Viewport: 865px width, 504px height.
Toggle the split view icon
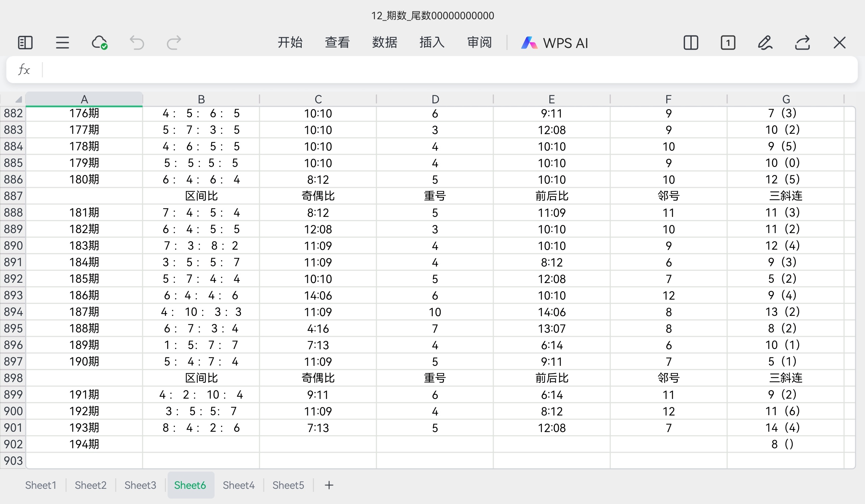pyautogui.click(x=691, y=43)
